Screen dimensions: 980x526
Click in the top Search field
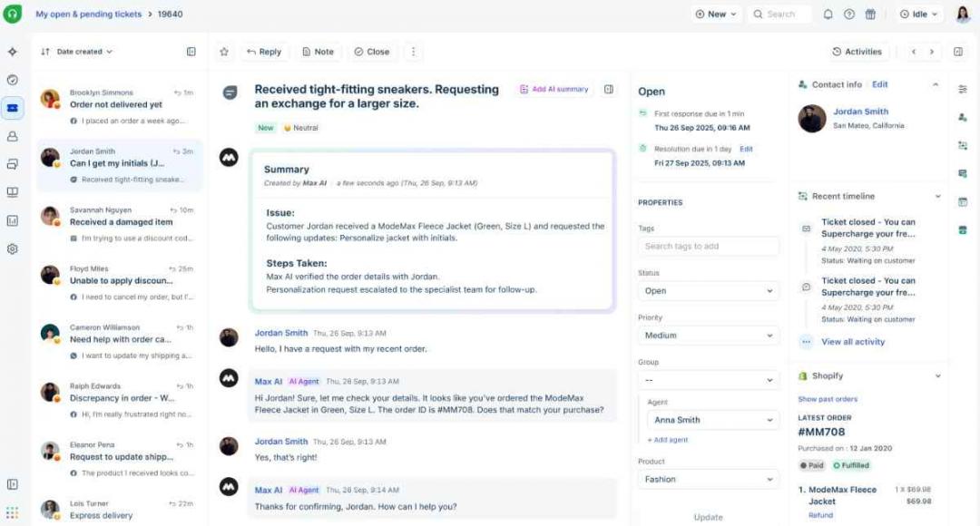click(779, 15)
